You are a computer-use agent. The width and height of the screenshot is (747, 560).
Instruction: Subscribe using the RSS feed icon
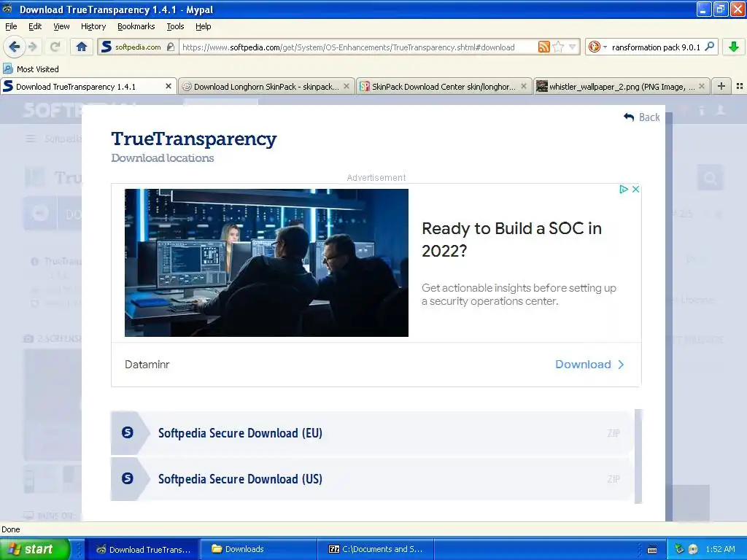(543, 47)
